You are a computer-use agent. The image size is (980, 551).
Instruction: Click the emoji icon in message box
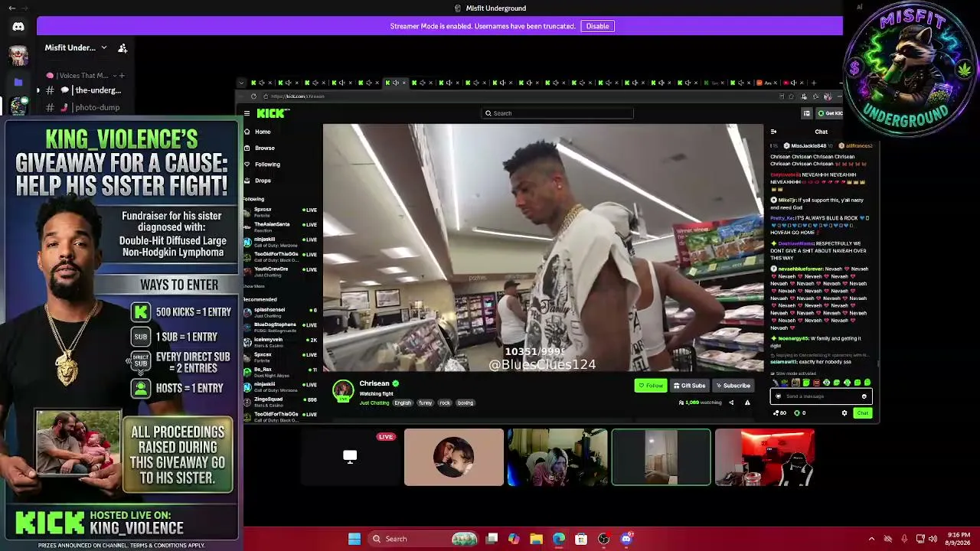[864, 396]
